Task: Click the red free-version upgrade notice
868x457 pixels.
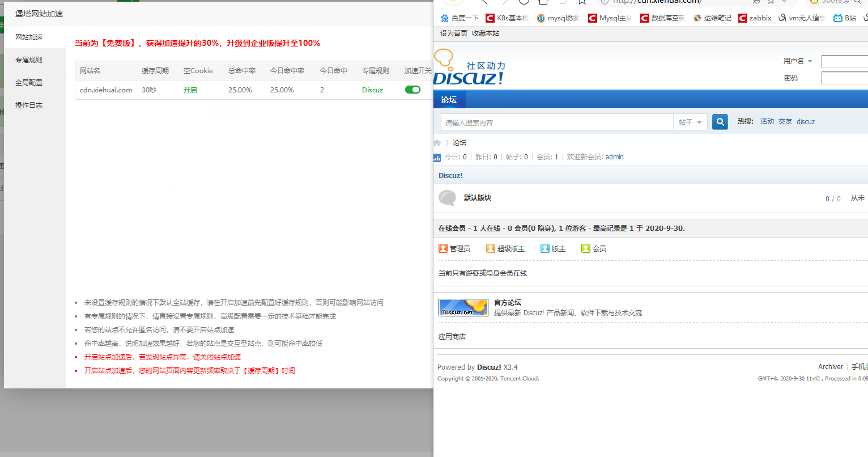Action: point(197,43)
